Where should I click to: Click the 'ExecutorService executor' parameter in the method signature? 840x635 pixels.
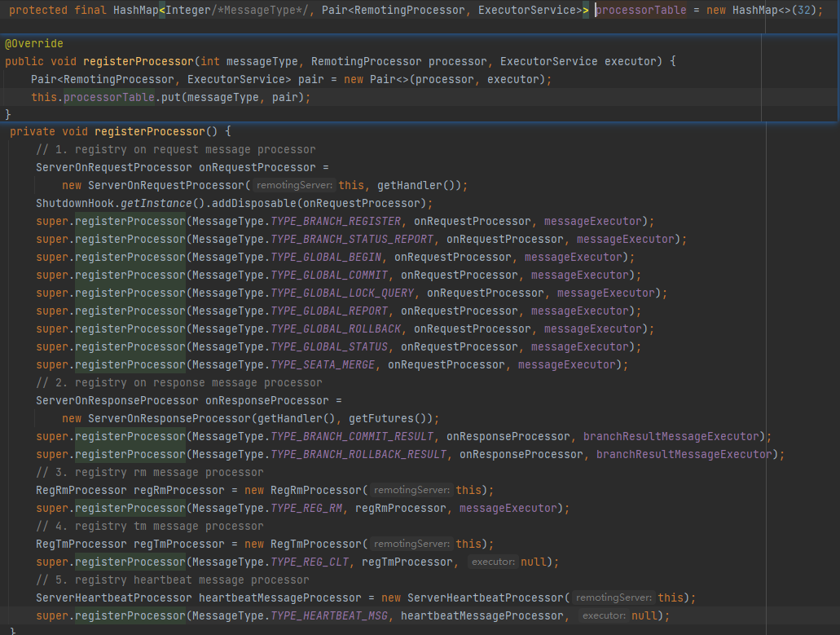pyautogui.click(x=578, y=62)
